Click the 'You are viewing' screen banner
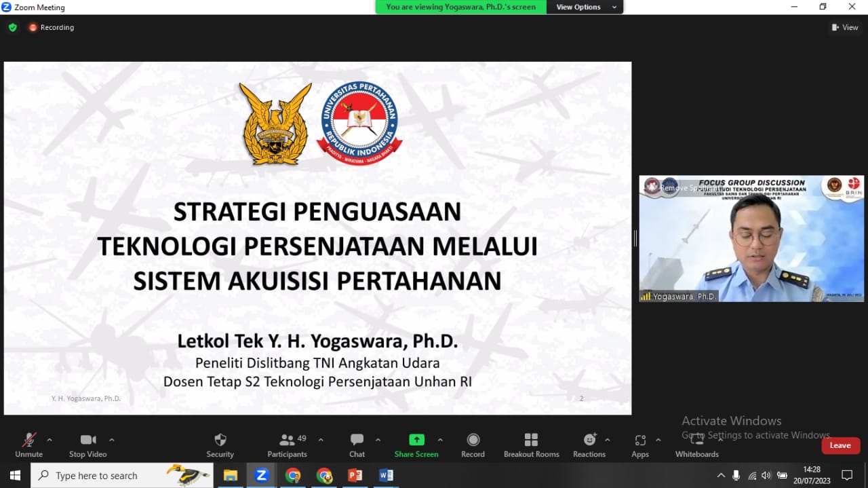Image resolution: width=868 pixels, height=488 pixels. click(461, 7)
